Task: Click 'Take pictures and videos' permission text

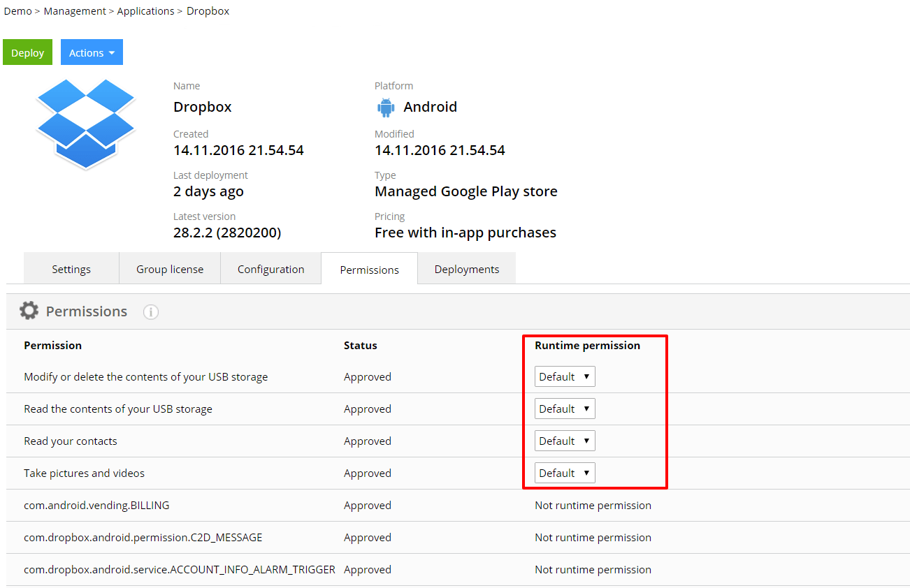Action: [85, 473]
